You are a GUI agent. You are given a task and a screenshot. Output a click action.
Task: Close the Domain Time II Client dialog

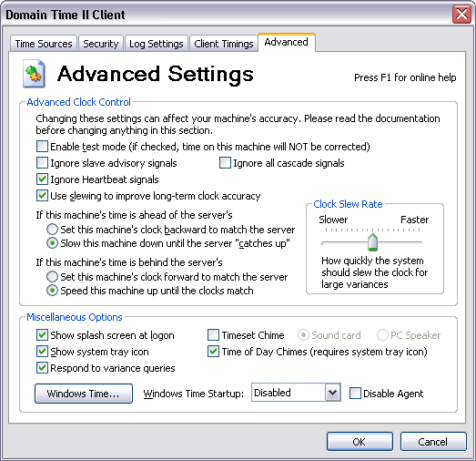pos(461,14)
